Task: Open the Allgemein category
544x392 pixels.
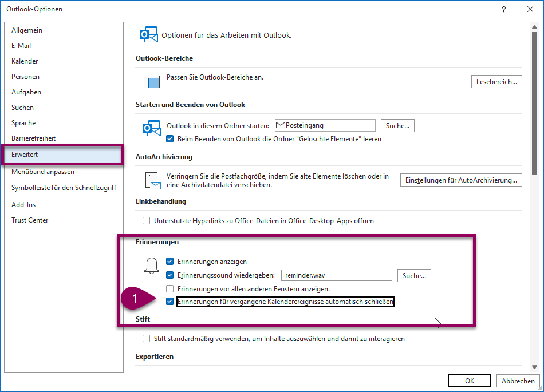Action: click(x=64, y=30)
